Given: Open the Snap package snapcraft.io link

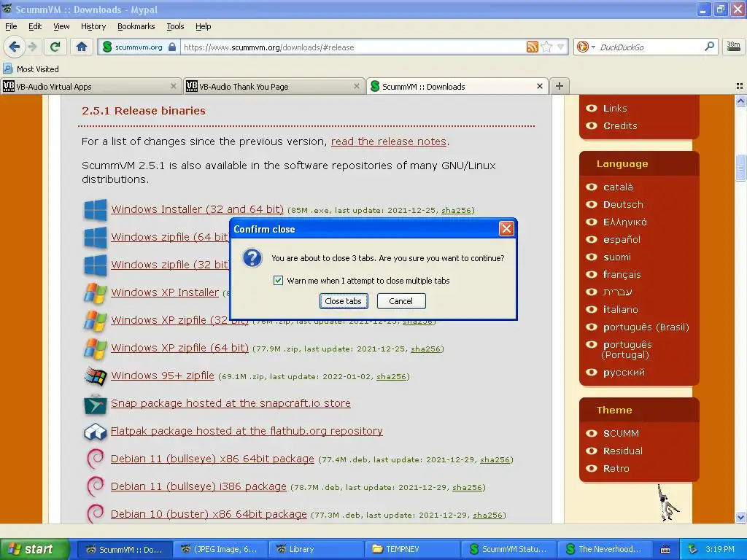Looking at the screenshot, I should click(231, 402).
